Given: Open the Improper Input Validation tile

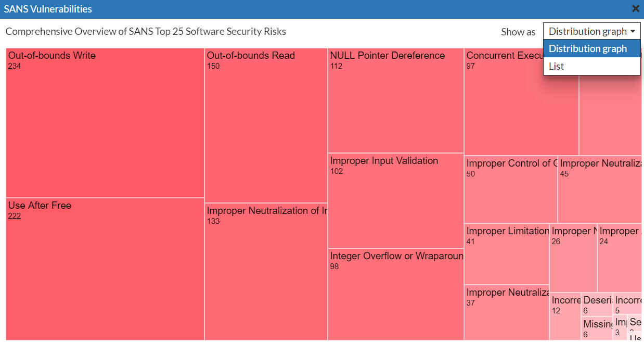Looking at the screenshot, I should [395, 200].
